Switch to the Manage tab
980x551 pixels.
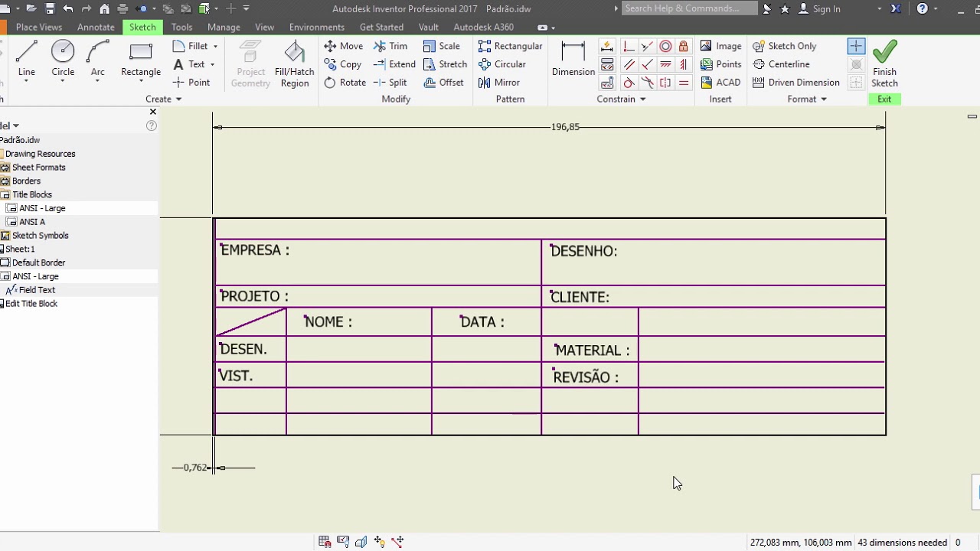(224, 27)
